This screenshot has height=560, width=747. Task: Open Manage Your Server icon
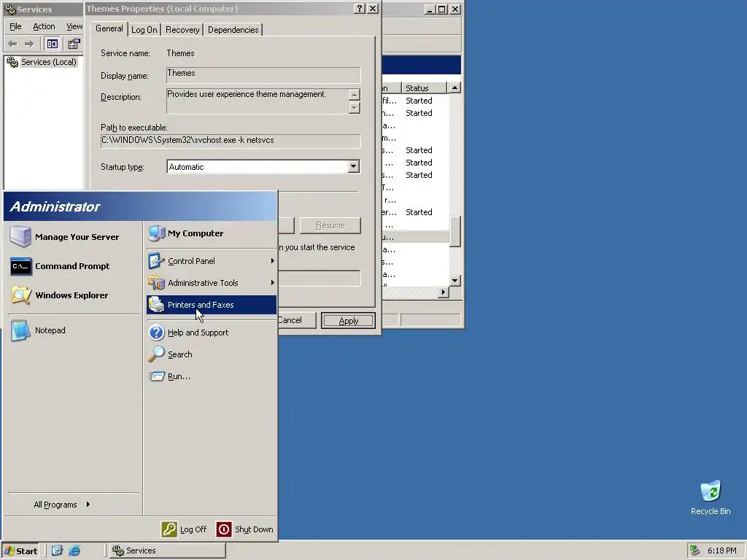tap(20, 237)
